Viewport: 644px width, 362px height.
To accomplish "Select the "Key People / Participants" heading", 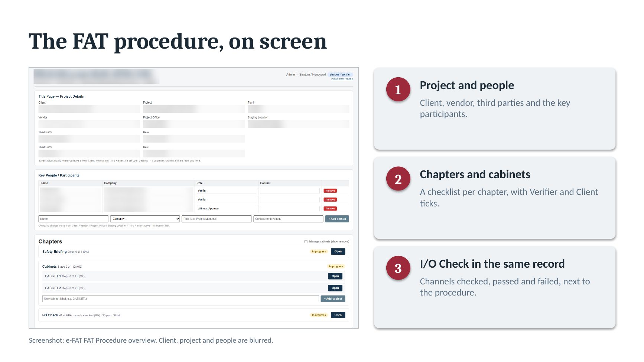I will [59, 176].
